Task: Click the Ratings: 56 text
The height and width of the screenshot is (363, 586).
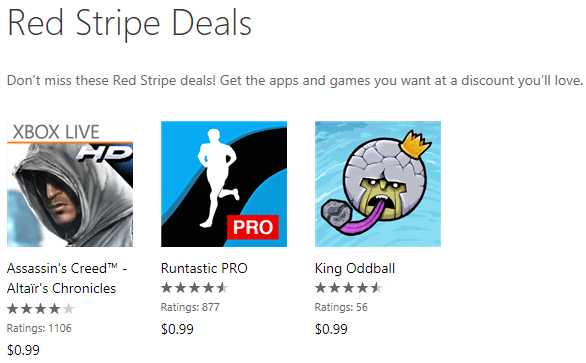Action: point(341,307)
